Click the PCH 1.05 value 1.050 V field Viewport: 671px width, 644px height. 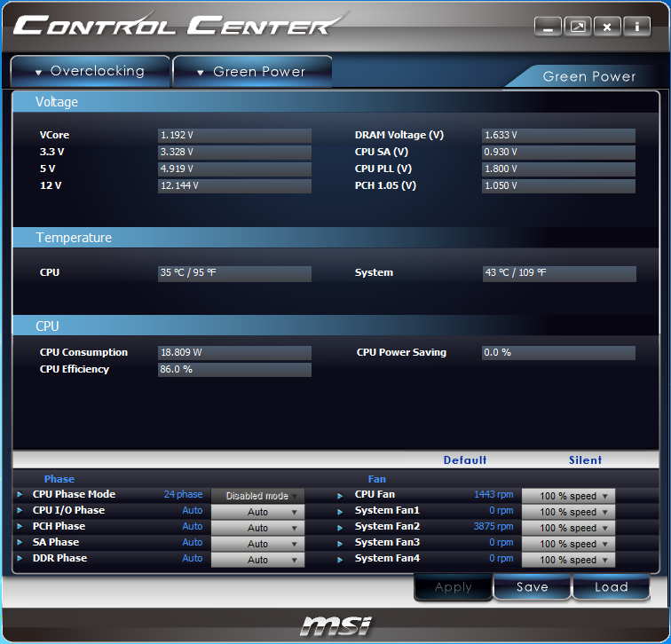pos(558,186)
